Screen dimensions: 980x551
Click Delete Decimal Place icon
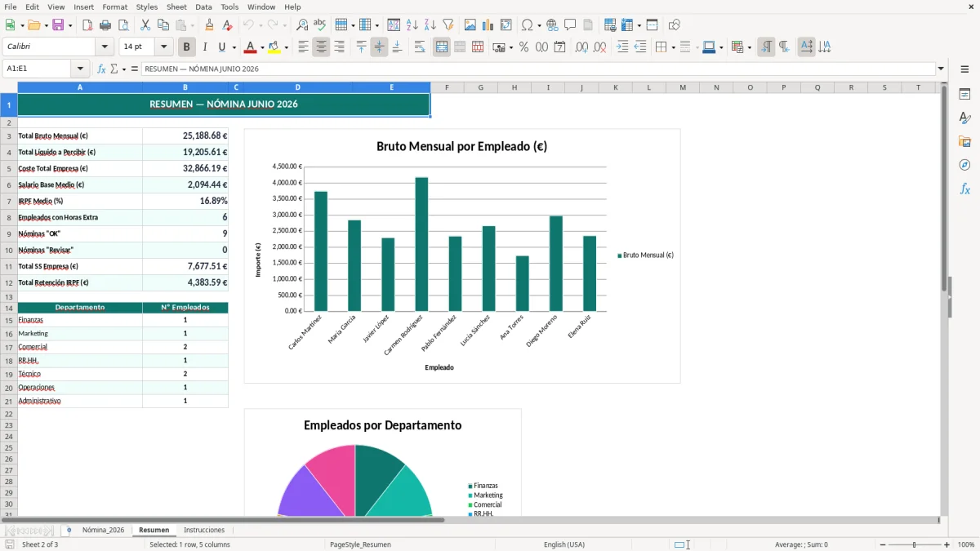600,47
